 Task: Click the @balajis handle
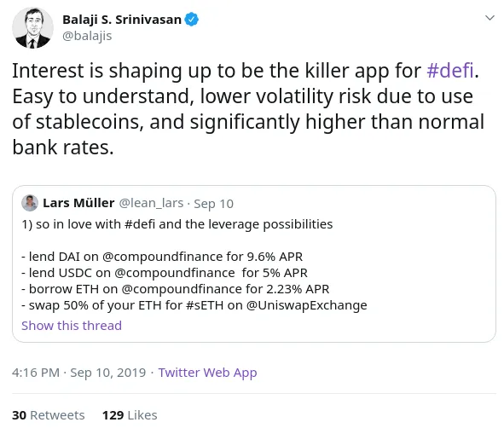[87, 36]
